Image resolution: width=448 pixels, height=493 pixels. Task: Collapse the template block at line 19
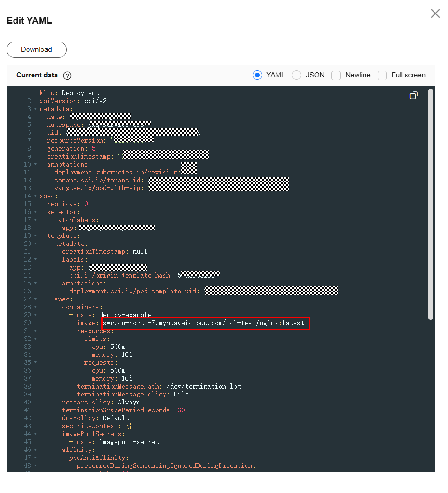(35, 236)
